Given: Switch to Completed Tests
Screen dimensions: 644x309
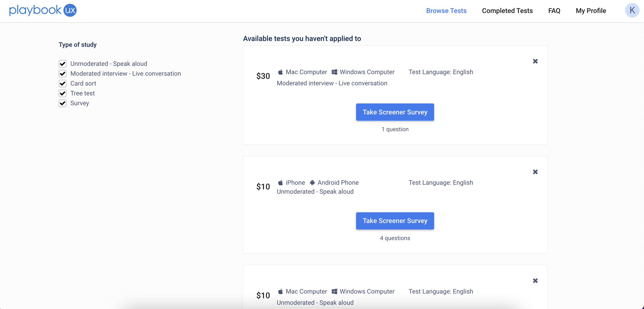Looking at the screenshot, I should 507,11.
